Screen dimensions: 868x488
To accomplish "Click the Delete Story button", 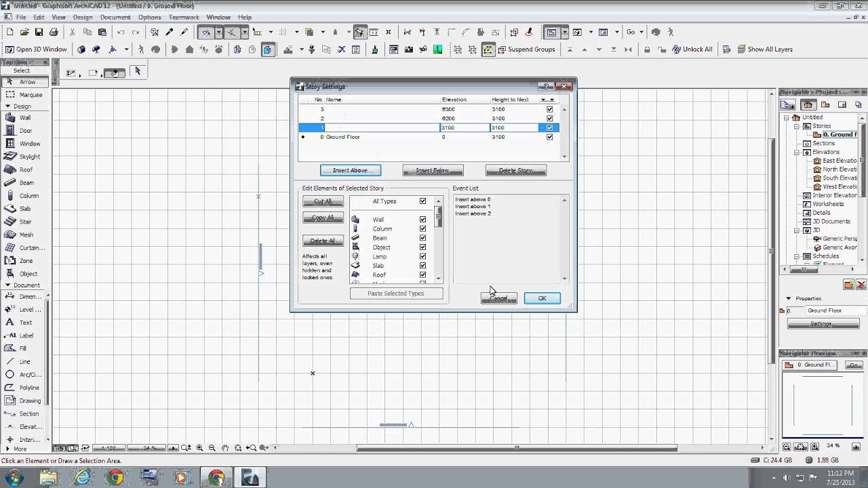I will point(515,170).
